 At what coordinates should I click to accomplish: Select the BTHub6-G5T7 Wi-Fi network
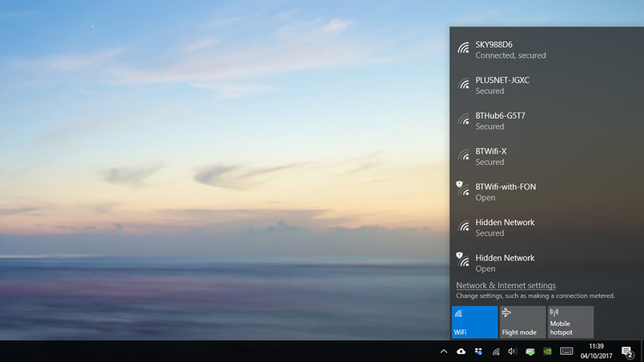pos(547,121)
